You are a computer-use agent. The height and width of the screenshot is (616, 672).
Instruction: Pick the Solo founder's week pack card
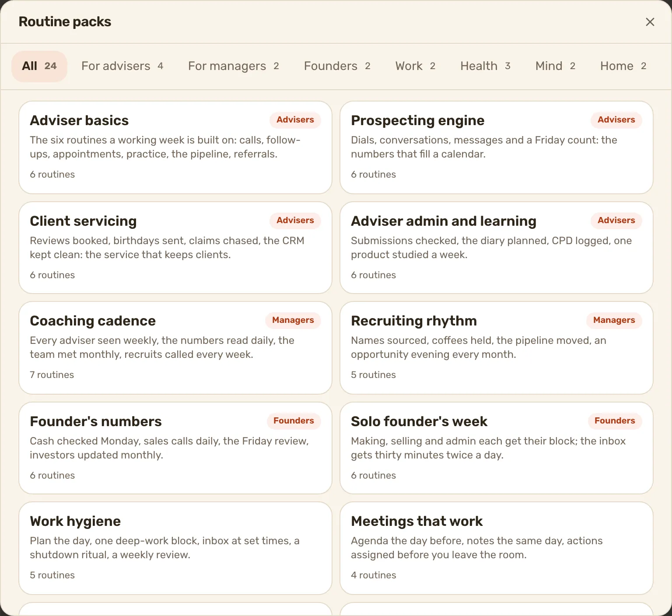[x=497, y=448]
